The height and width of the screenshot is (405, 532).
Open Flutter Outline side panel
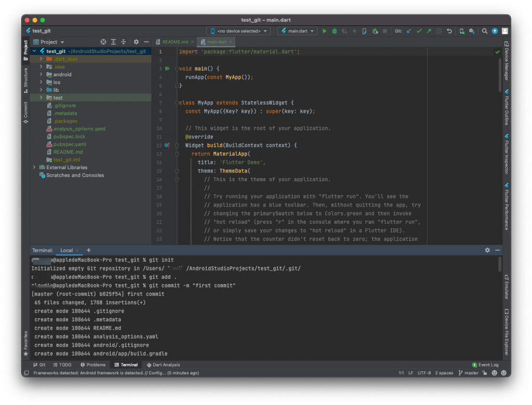506,107
